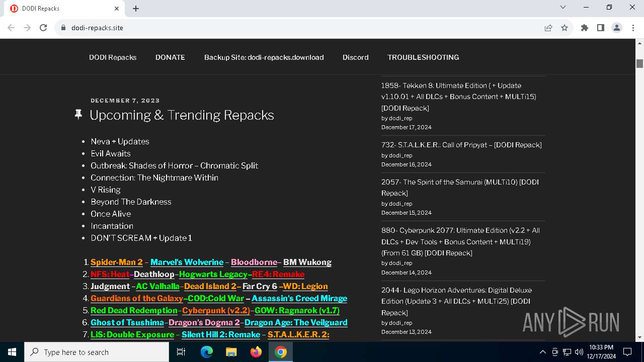The image size is (644, 362).
Task: Open the Lego Horizon Adventures sidebar post
Action: [x=456, y=301]
